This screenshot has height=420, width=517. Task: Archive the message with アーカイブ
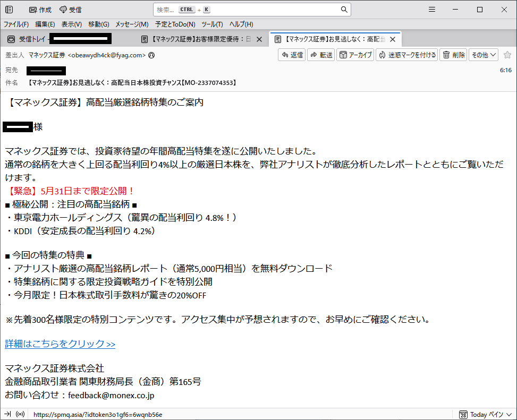click(x=355, y=55)
